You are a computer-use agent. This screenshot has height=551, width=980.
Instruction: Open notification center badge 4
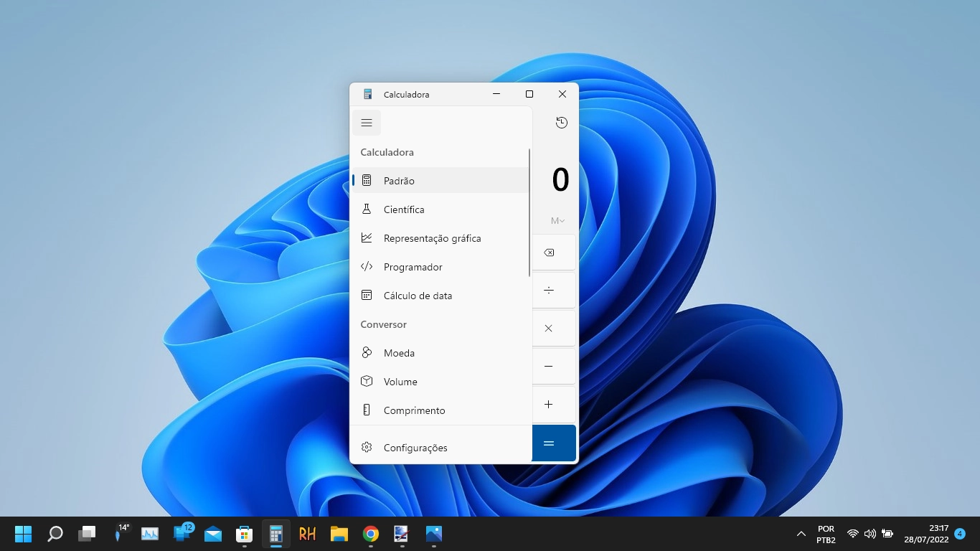[960, 534]
